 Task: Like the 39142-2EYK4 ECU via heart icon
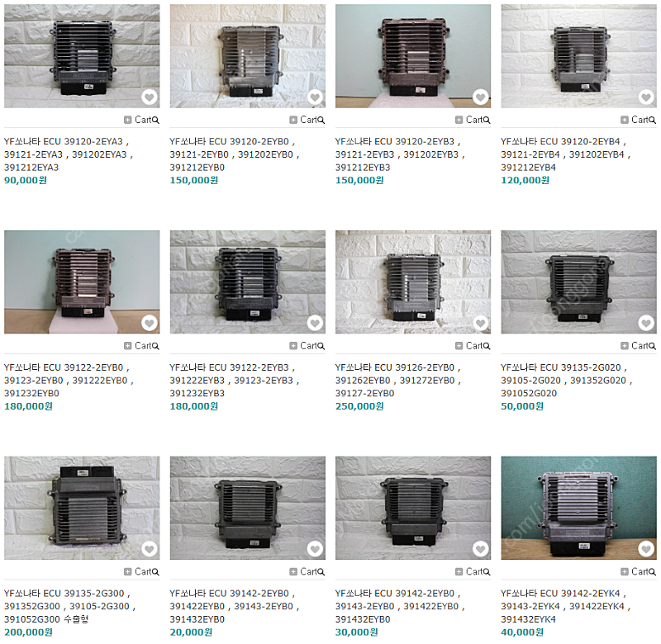tap(646, 549)
